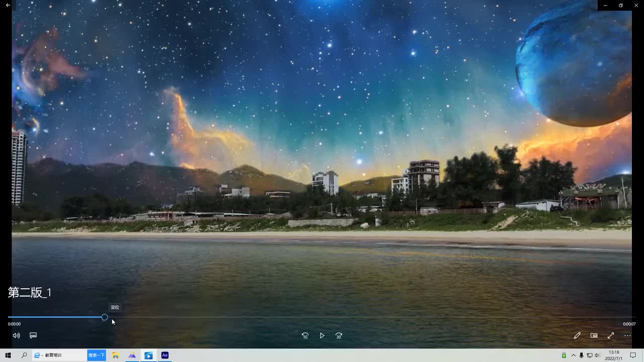Open subtitles and captions menu
This screenshot has width=644, height=362.
tap(33, 335)
